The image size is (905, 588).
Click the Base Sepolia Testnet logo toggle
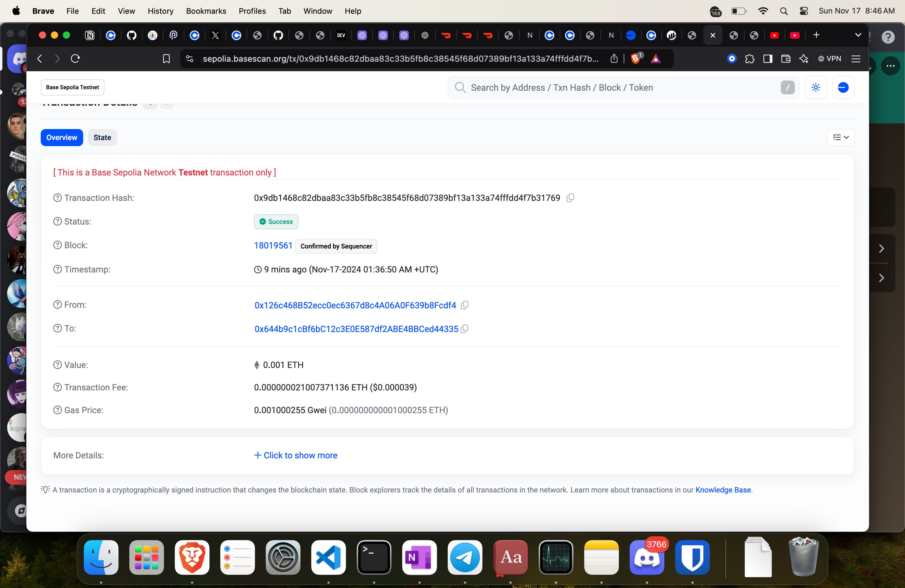click(x=72, y=87)
